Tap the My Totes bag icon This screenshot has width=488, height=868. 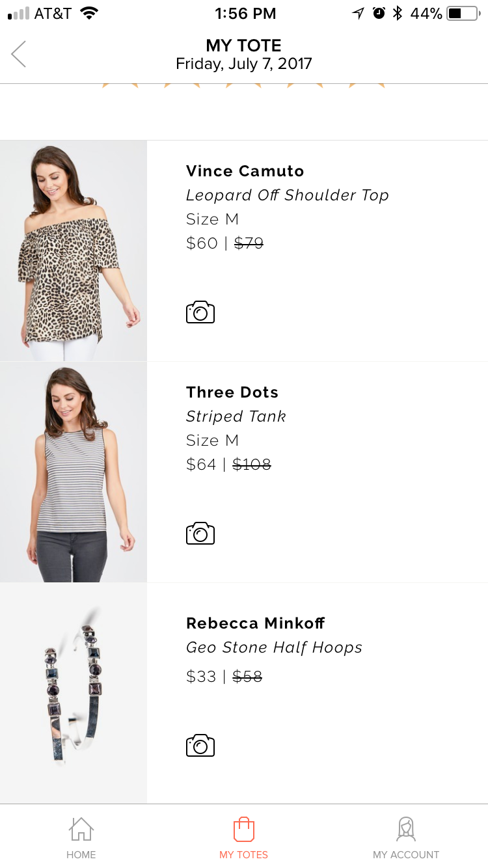tap(244, 829)
